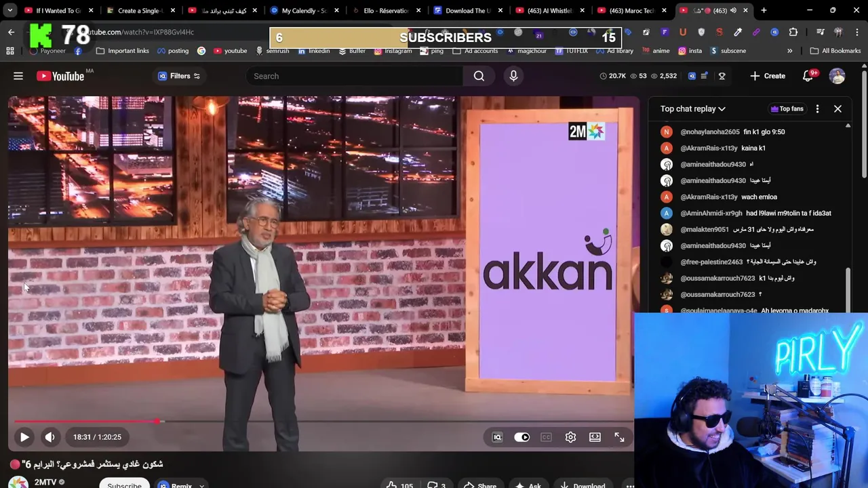Toggle the autoplay switch
The image size is (868, 488).
tap(521, 437)
